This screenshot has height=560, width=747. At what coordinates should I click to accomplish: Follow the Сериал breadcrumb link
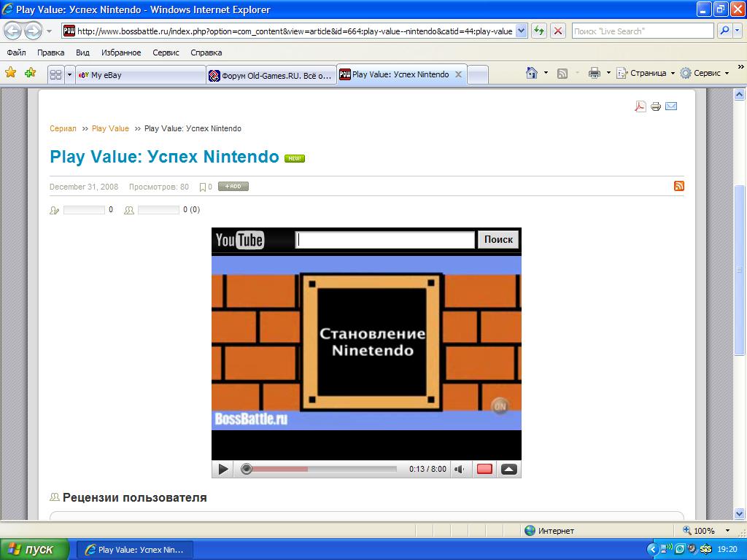click(63, 128)
